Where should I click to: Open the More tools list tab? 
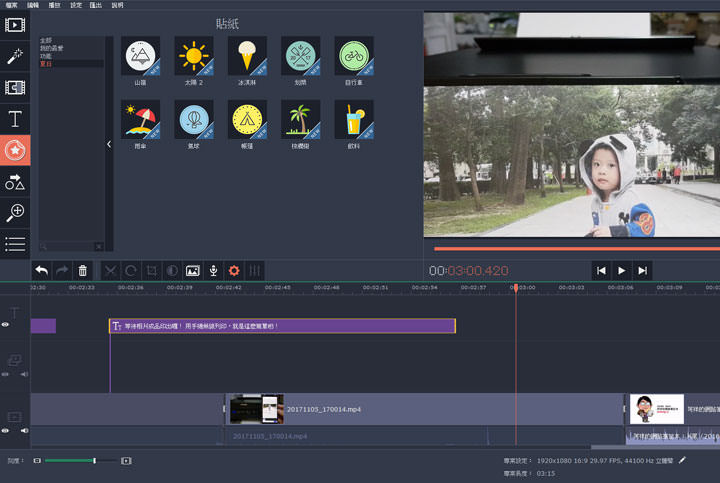pyautogui.click(x=15, y=244)
